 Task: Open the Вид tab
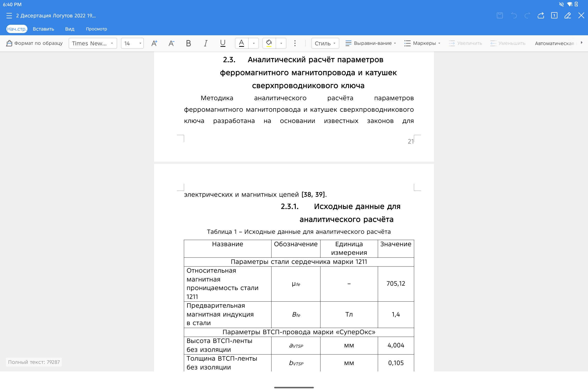(70, 29)
